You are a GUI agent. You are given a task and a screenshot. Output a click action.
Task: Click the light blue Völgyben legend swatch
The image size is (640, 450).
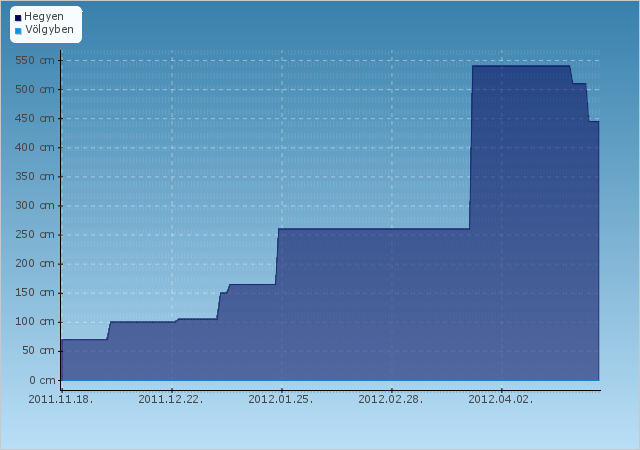(x=18, y=31)
